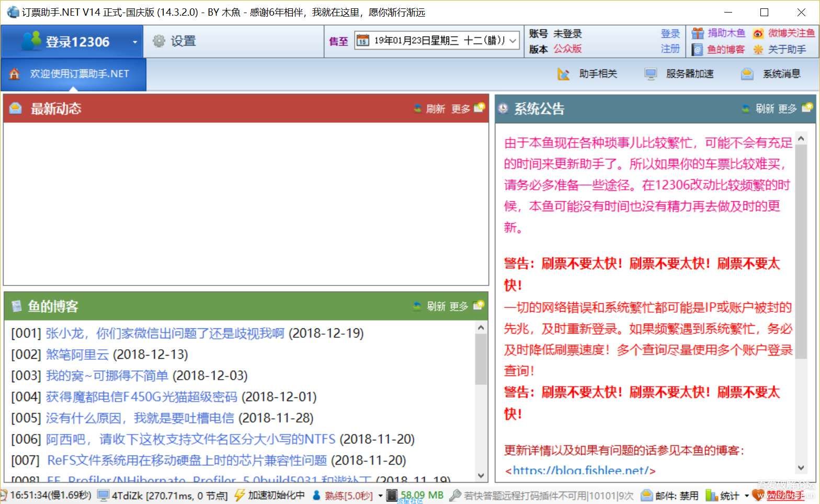Select the 欢迎使用订票助手.NET tab
820x504 pixels.
coord(73,74)
